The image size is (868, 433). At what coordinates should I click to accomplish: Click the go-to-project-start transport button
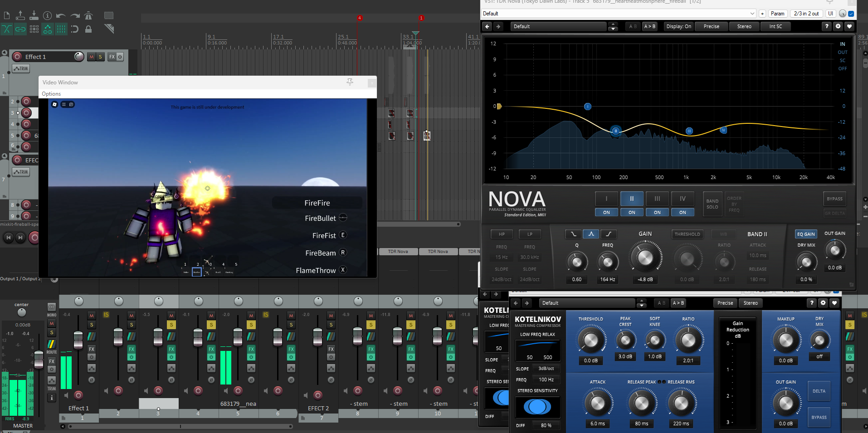[x=8, y=237]
